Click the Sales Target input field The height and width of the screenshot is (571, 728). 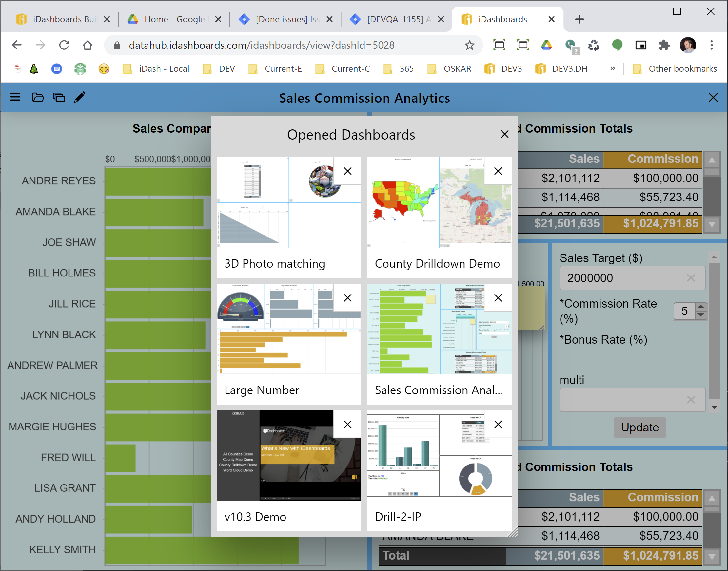pos(632,278)
